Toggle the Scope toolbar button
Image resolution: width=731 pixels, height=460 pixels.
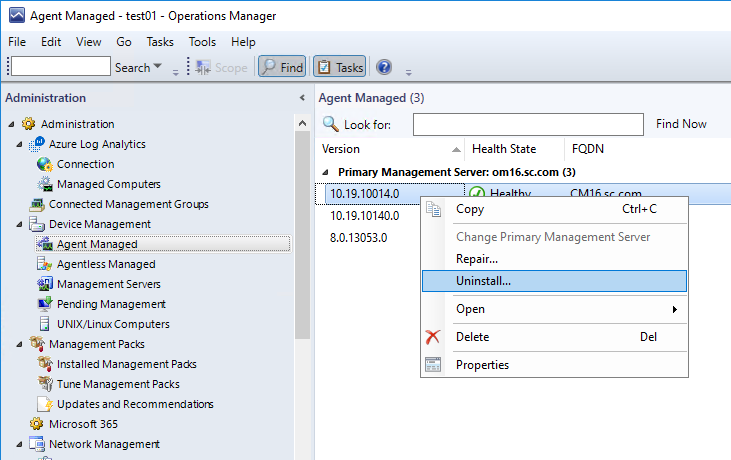tap(221, 68)
